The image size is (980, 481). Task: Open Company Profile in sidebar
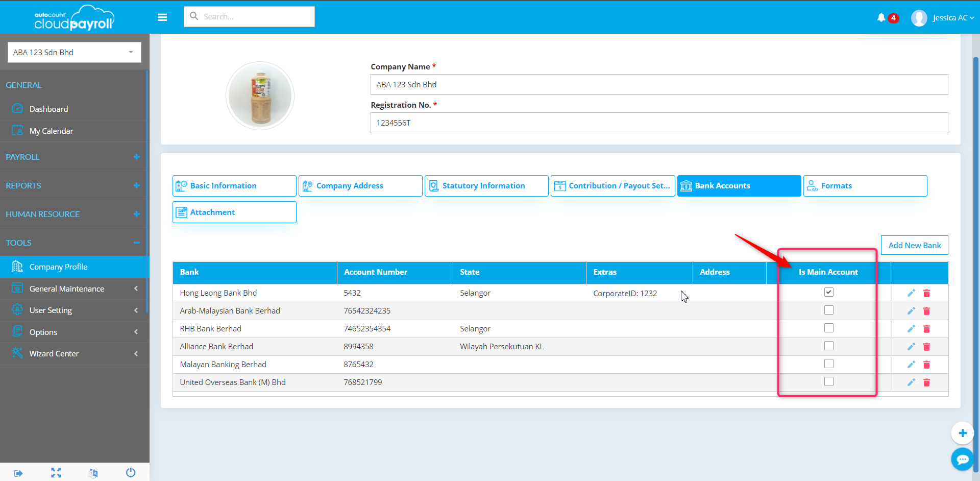tap(75, 267)
